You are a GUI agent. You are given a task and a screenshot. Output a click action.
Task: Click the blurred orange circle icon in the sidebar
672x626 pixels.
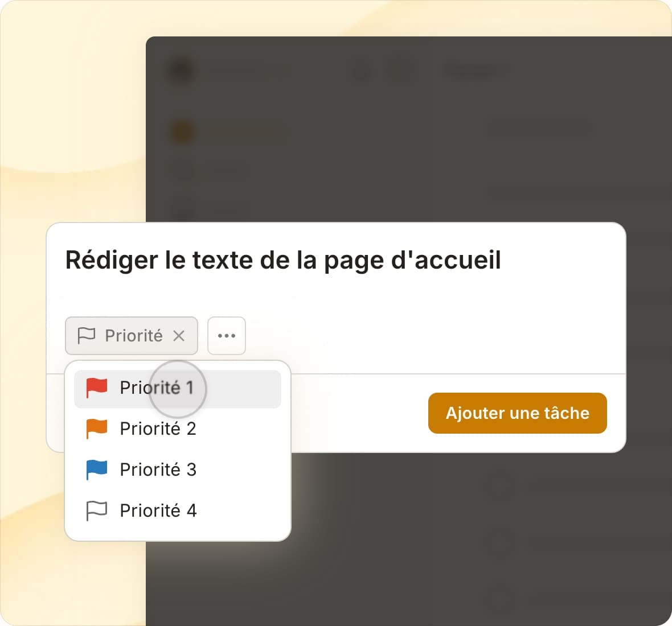click(182, 132)
